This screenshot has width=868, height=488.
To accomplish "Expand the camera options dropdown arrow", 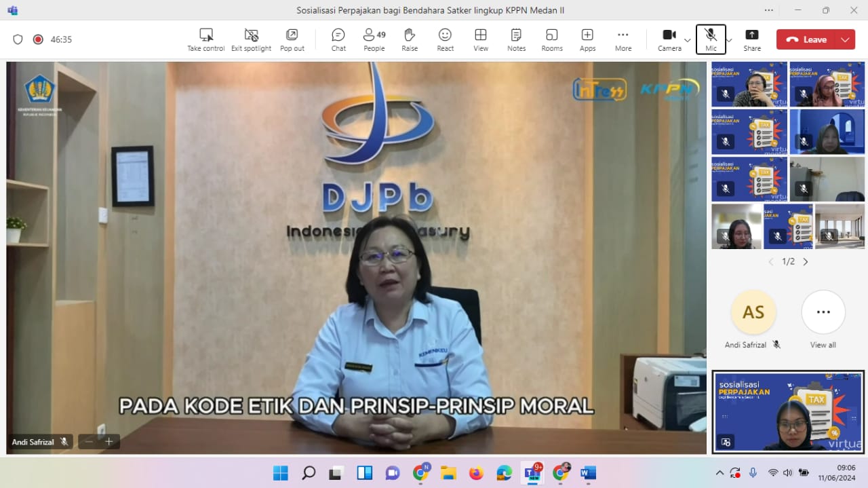I will pos(688,40).
